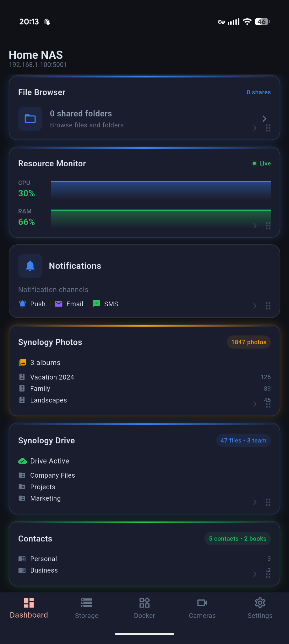The width and height of the screenshot is (289, 644).
Task: Toggle the Live indicator in Resource Monitor
Action: (x=261, y=163)
